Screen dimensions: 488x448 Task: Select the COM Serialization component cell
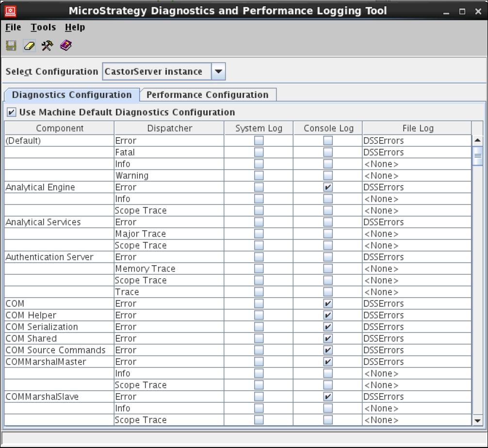(x=60, y=327)
